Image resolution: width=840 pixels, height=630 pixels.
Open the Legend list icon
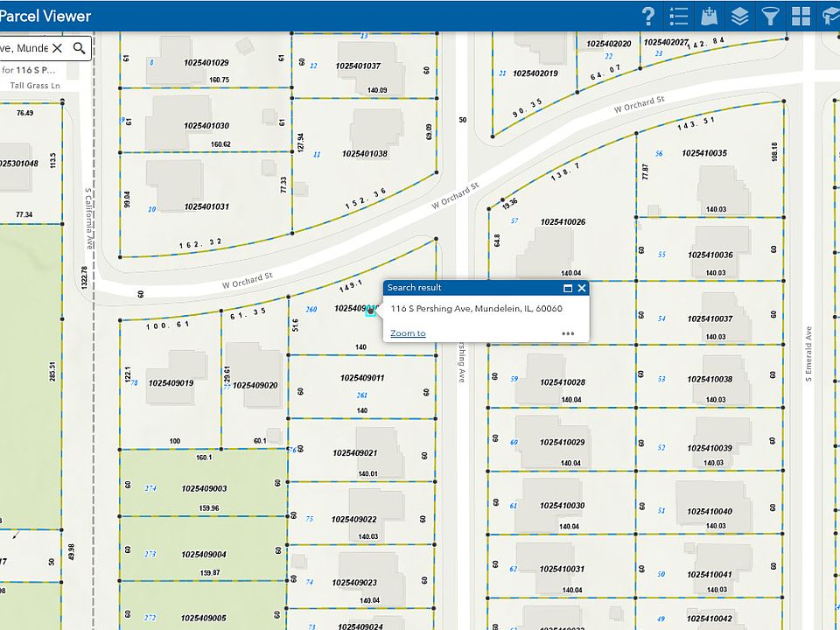click(678, 16)
